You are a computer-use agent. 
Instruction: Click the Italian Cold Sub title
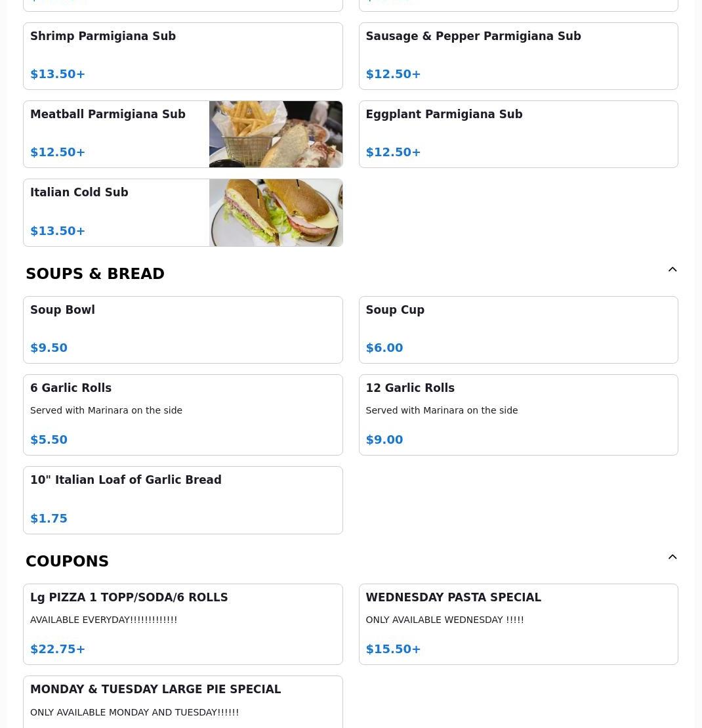(x=79, y=192)
